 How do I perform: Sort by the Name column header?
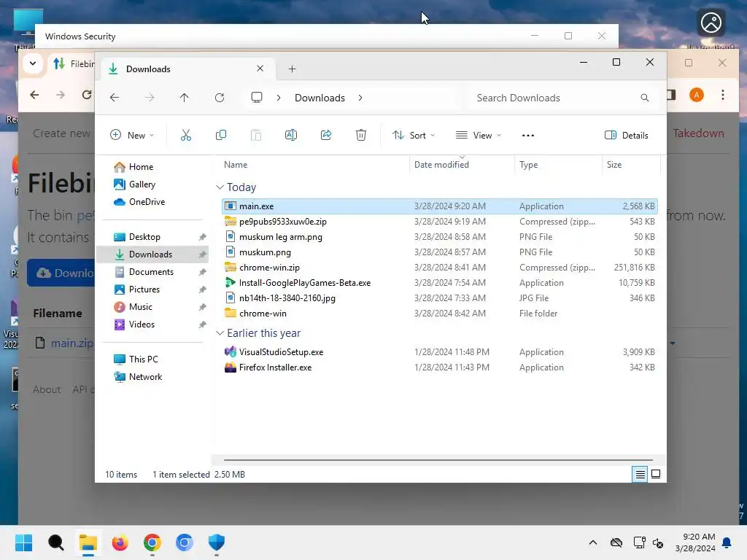[236, 165]
